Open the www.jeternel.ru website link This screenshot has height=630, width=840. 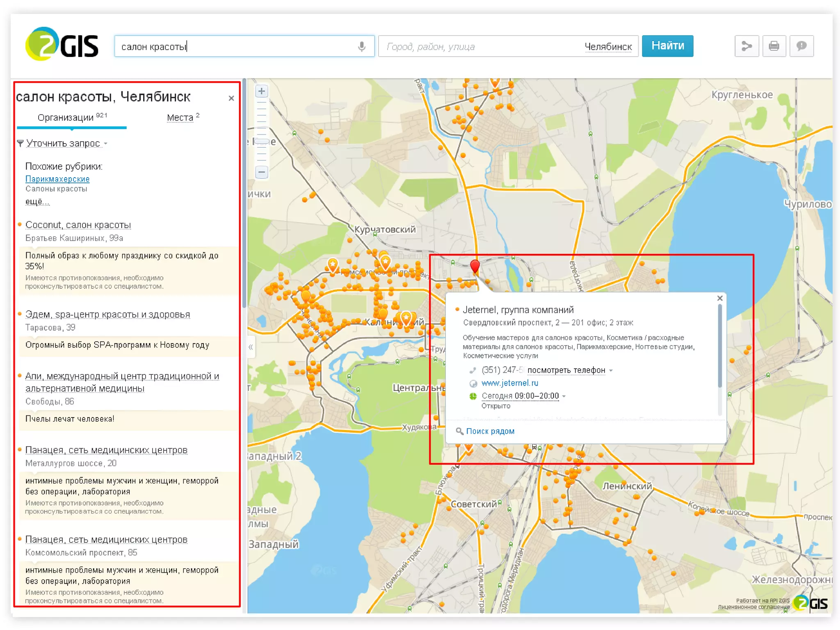(509, 383)
